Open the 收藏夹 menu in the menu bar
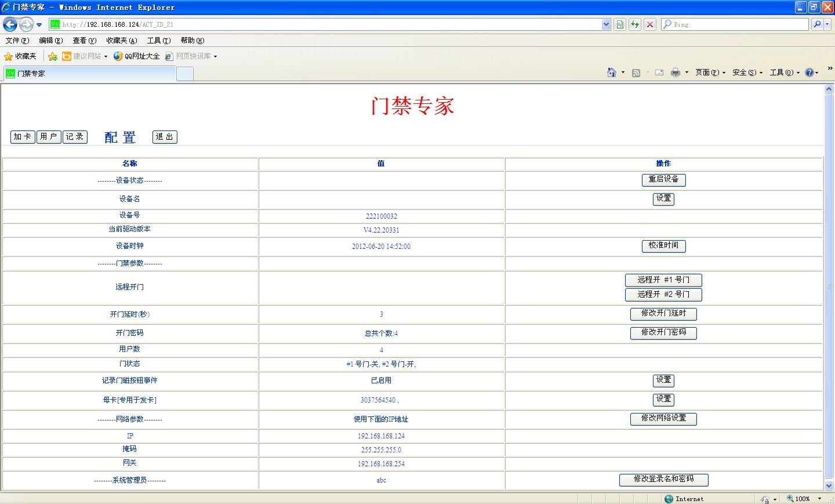The image size is (835, 504). click(121, 41)
